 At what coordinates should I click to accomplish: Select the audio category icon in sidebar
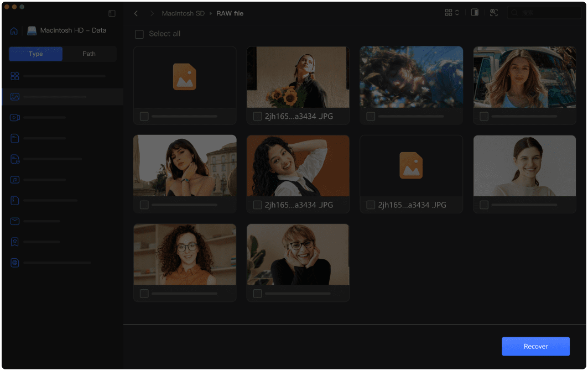coord(15,180)
